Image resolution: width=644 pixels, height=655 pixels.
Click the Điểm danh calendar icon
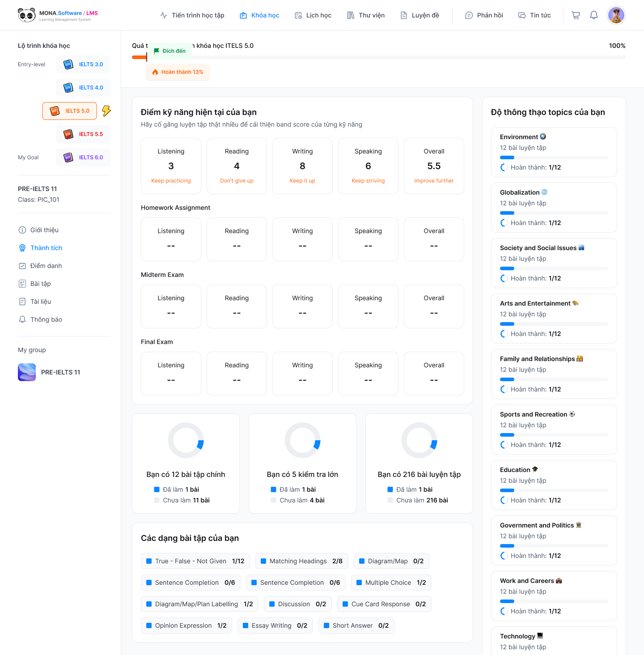[x=22, y=266]
